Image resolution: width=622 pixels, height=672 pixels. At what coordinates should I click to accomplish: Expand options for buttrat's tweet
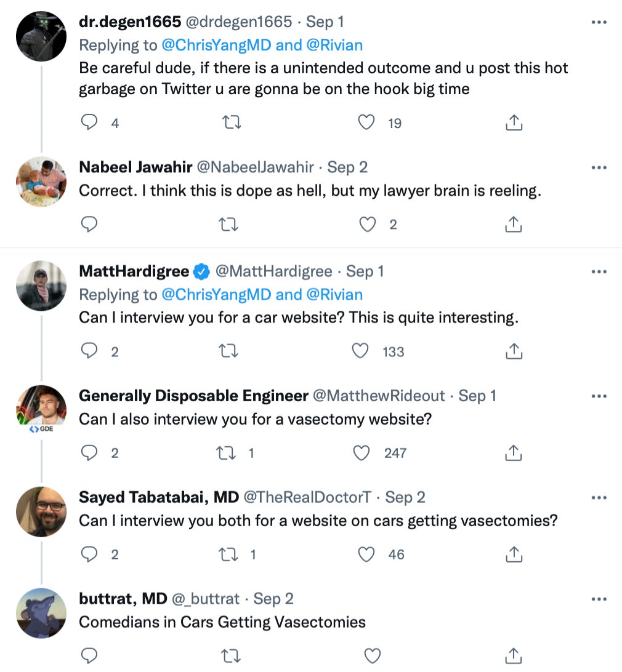[x=599, y=598]
